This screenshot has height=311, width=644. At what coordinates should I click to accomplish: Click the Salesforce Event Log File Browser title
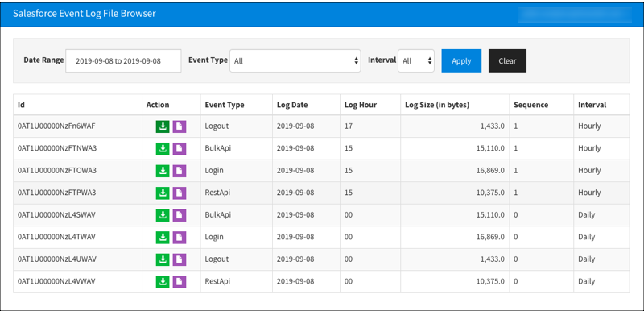tap(85, 14)
